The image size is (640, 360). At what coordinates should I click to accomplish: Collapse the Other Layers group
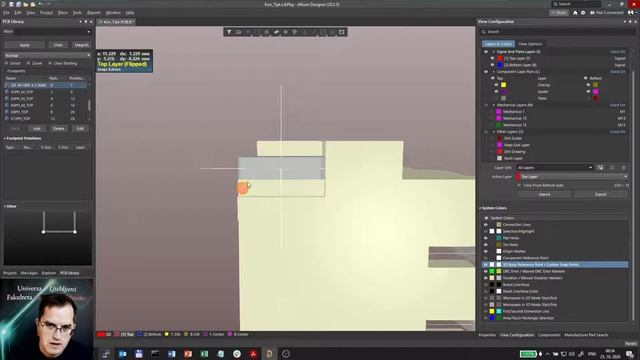tap(493, 132)
